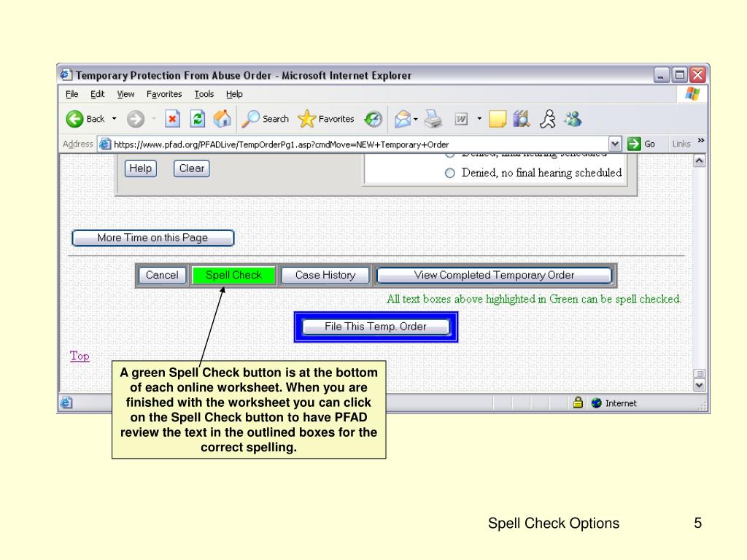The image size is (747, 560).
Task: Click the Refresh page icon
Action: click(197, 119)
